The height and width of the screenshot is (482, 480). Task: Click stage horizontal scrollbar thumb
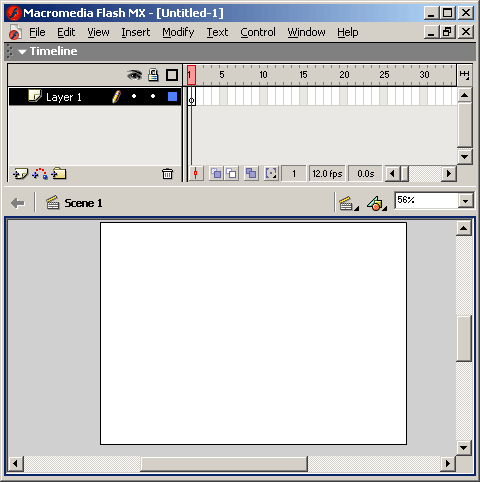point(224,463)
